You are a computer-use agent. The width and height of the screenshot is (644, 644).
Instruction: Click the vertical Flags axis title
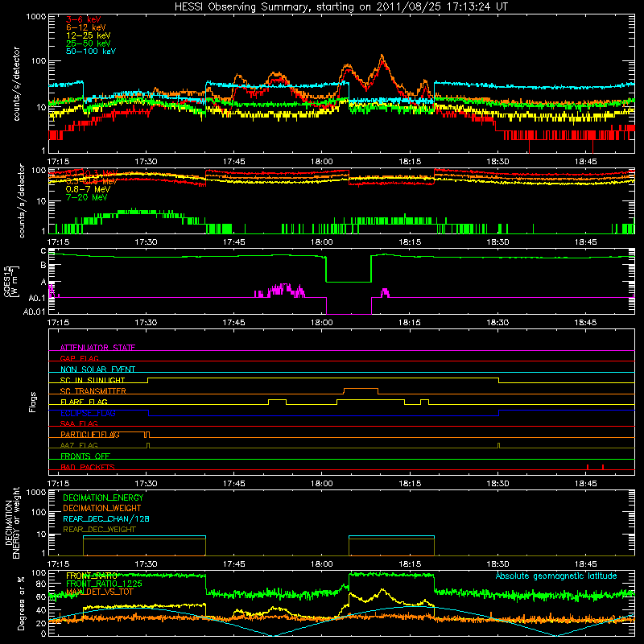(x=33, y=402)
